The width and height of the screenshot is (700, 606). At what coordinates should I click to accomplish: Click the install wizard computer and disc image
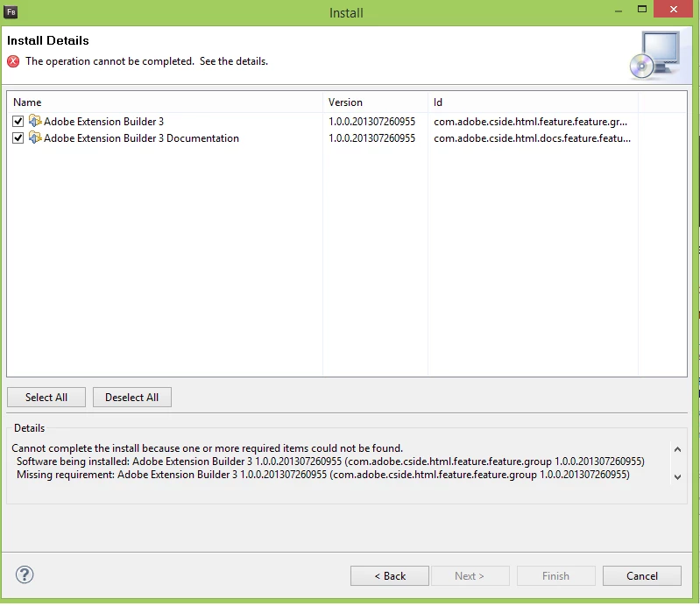pyautogui.click(x=654, y=55)
